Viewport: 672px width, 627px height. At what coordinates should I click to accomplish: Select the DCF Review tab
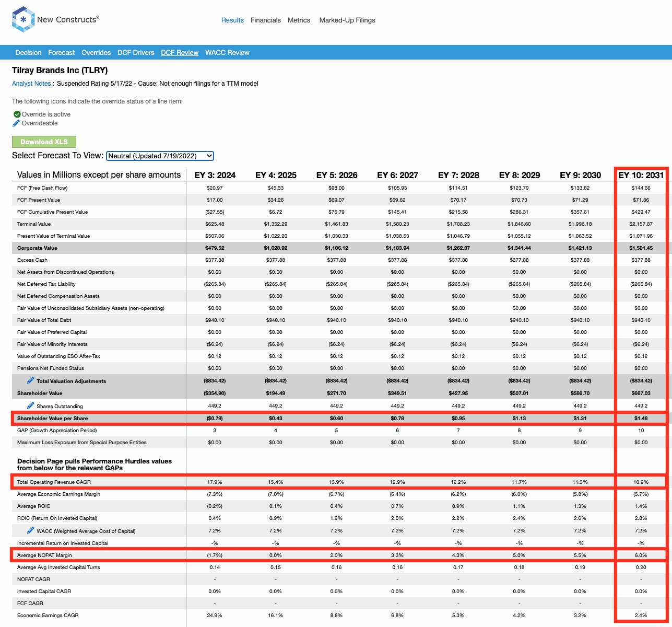pyautogui.click(x=180, y=52)
